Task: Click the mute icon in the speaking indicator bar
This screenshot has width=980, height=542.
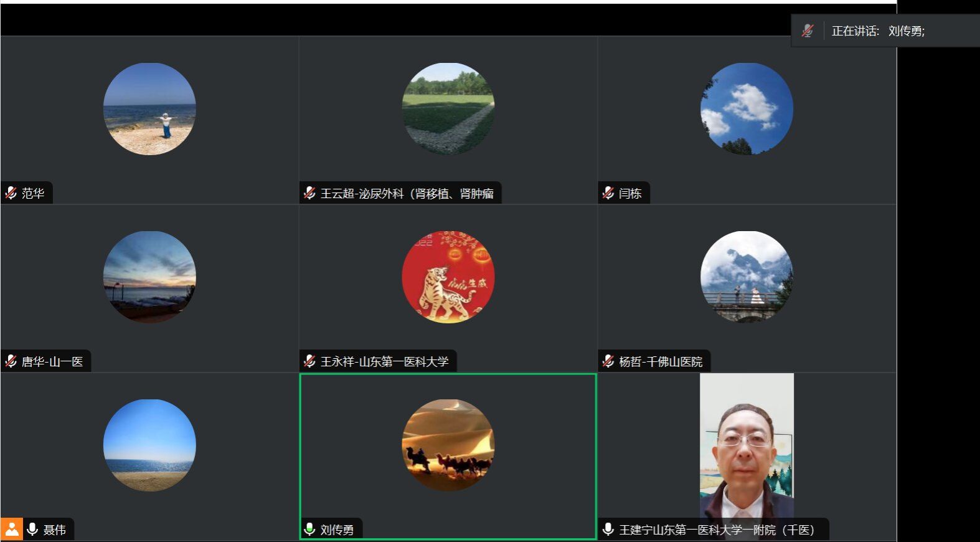Action: coord(808,31)
